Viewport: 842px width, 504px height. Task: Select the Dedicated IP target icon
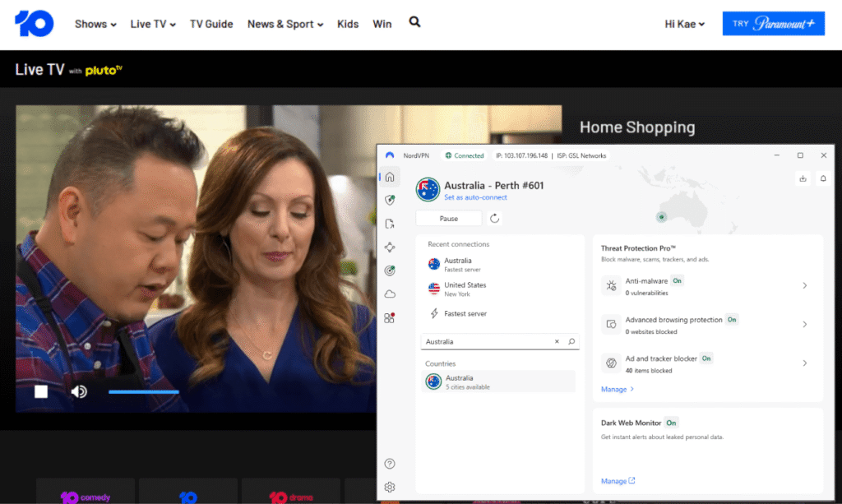pyautogui.click(x=390, y=270)
